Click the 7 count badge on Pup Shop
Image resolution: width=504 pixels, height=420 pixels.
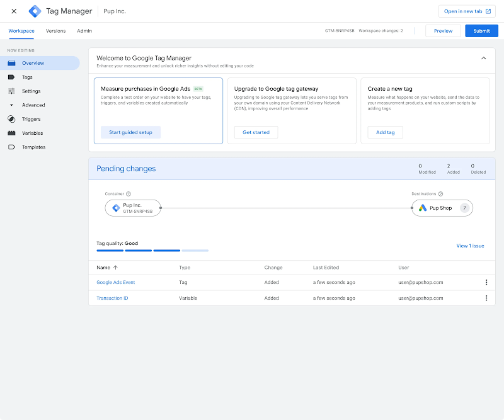tap(464, 208)
